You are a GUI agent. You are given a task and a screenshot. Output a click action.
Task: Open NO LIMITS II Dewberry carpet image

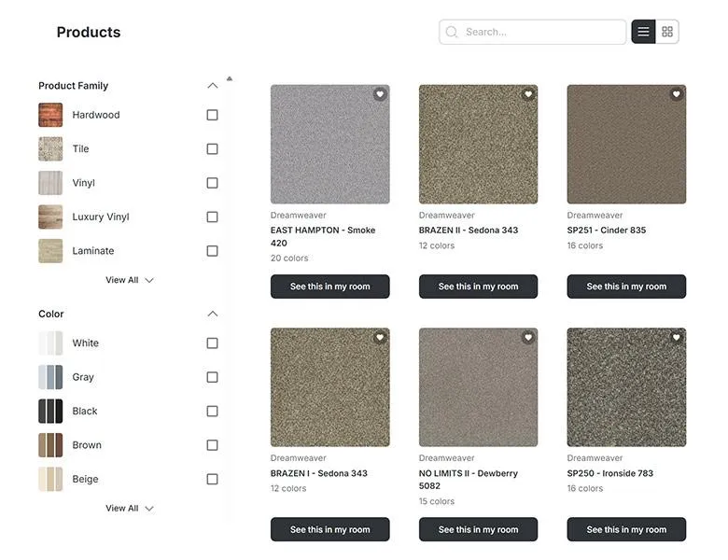pyautogui.click(x=478, y=387)
